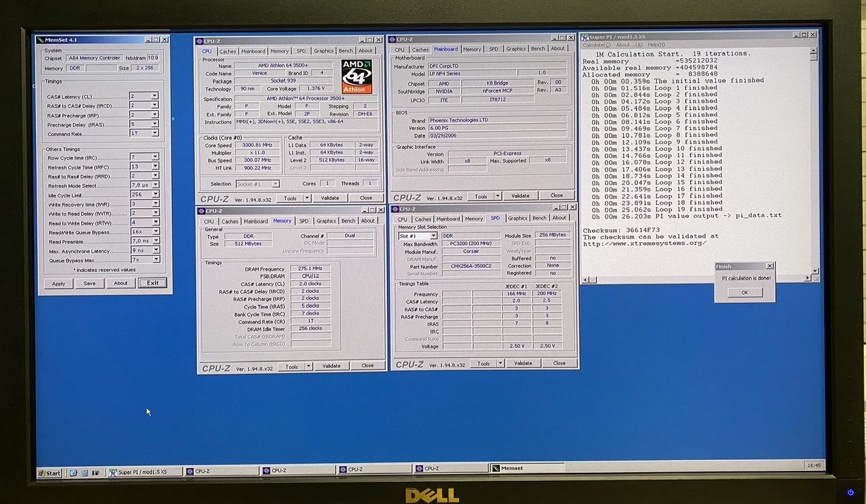Open the Read Preamble dropdown
The width and height of the screenshot is (866, 504).
(x=155, y=241)
